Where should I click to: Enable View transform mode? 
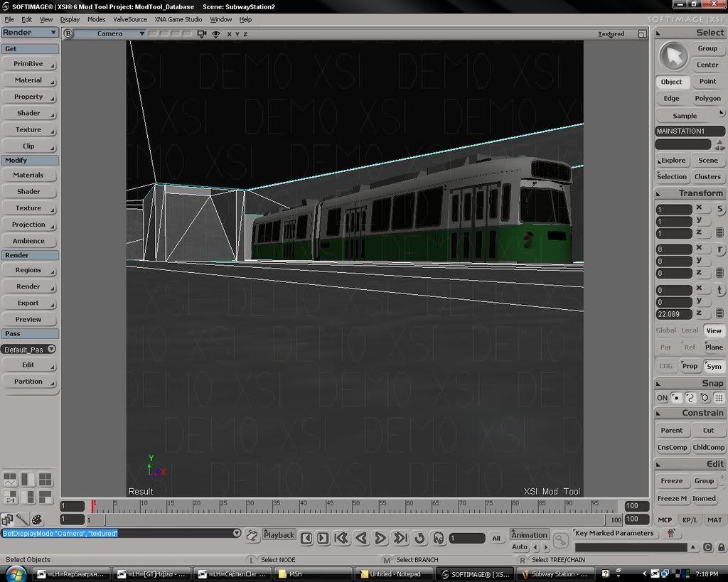714,330
